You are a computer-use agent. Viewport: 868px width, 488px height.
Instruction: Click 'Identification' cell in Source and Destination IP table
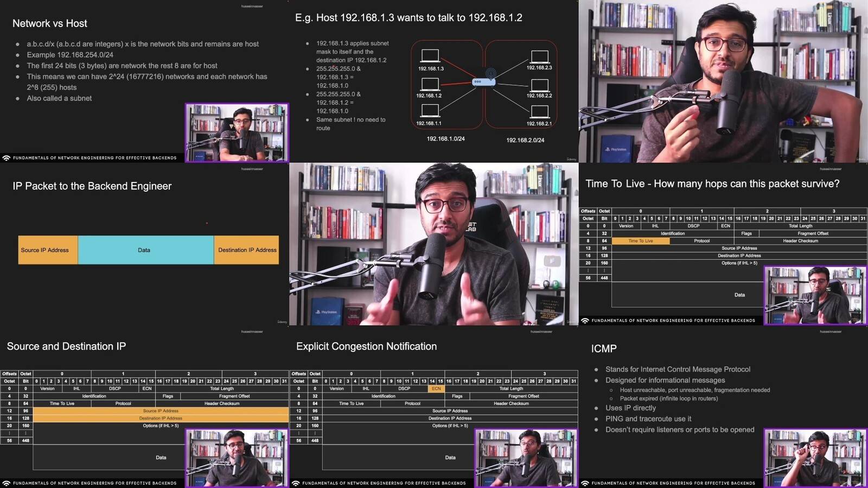pos(94,396)
